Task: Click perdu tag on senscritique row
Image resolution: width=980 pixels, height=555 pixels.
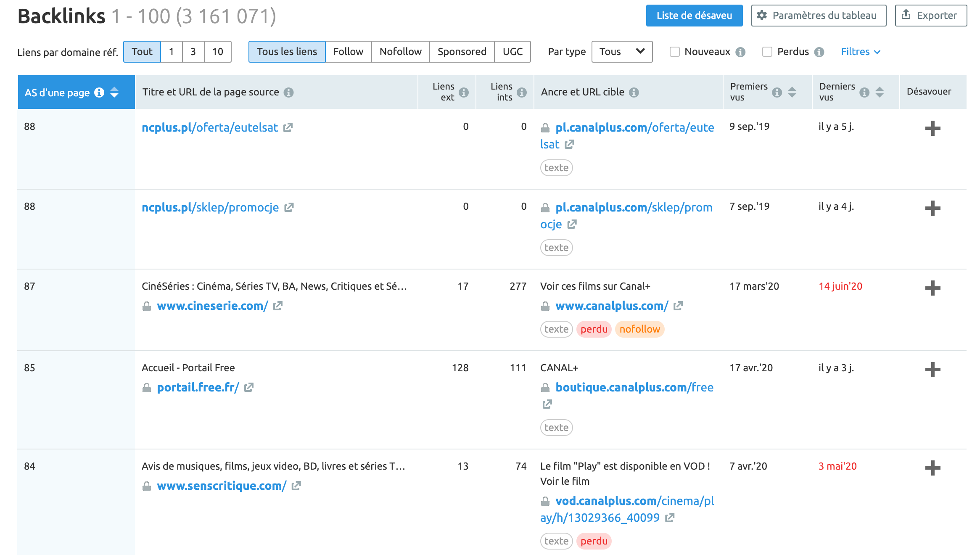Action: pyautogui.click(x=594, y=541)
